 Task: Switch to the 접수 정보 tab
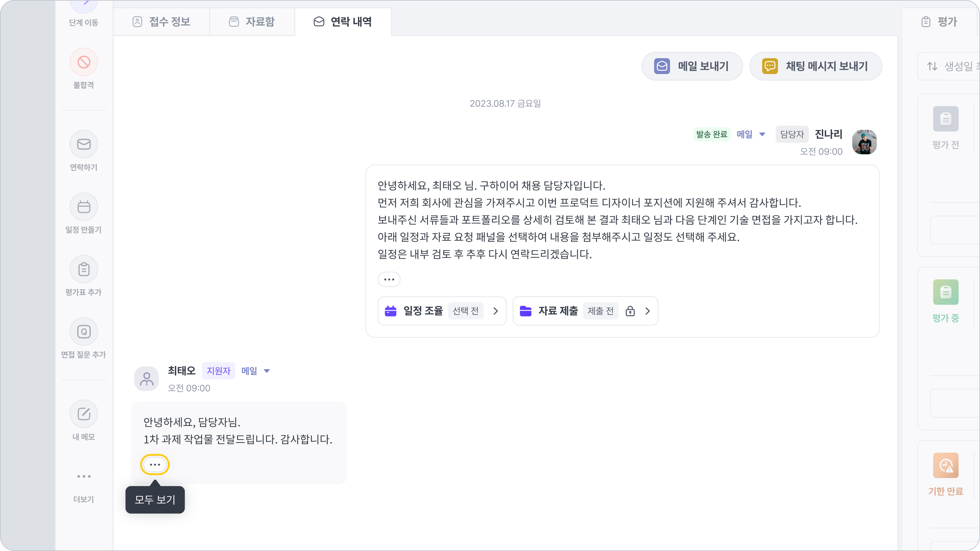click(x=161, y=22)
